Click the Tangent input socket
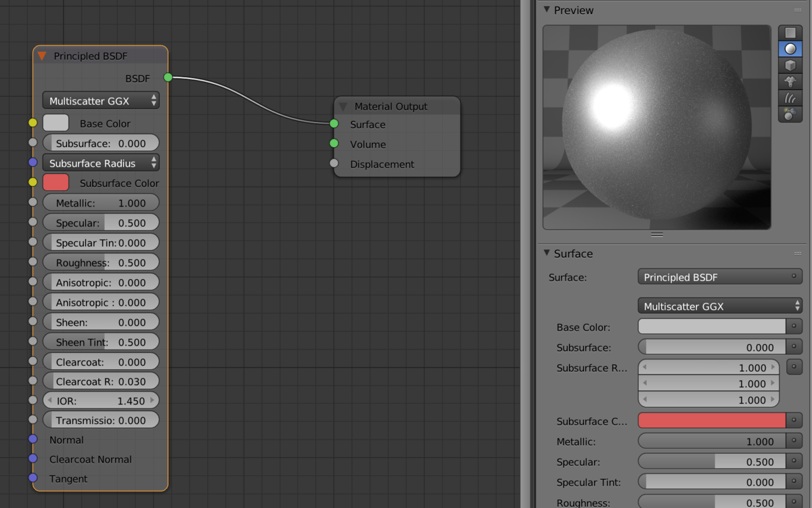 pyautogui.click(x=32, y=478)
